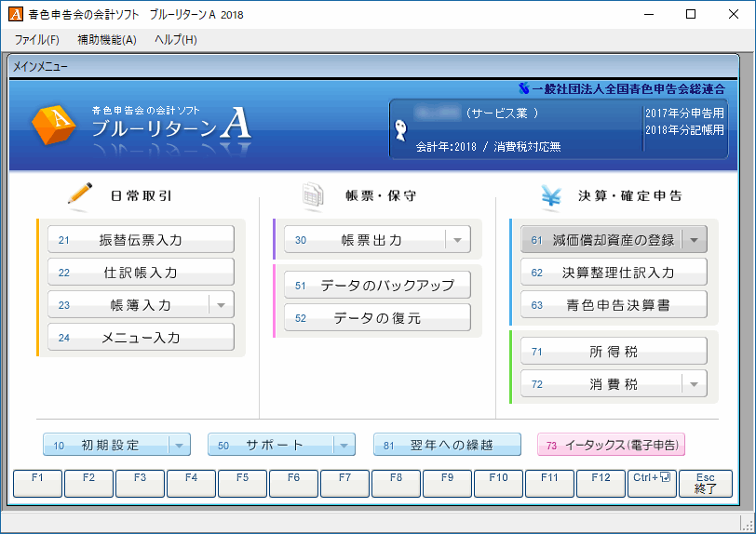
Task: Open the 補助機能(A) menu
Action: pos(107,40)
